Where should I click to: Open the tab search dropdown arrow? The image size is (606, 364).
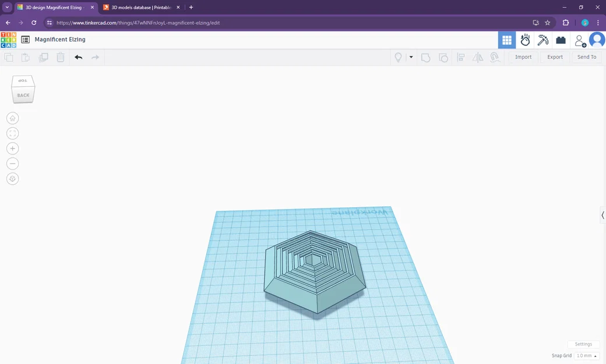7,8
